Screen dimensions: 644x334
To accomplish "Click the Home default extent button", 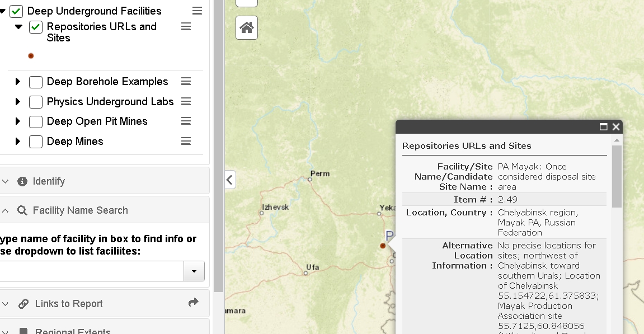I will (247, 27).
